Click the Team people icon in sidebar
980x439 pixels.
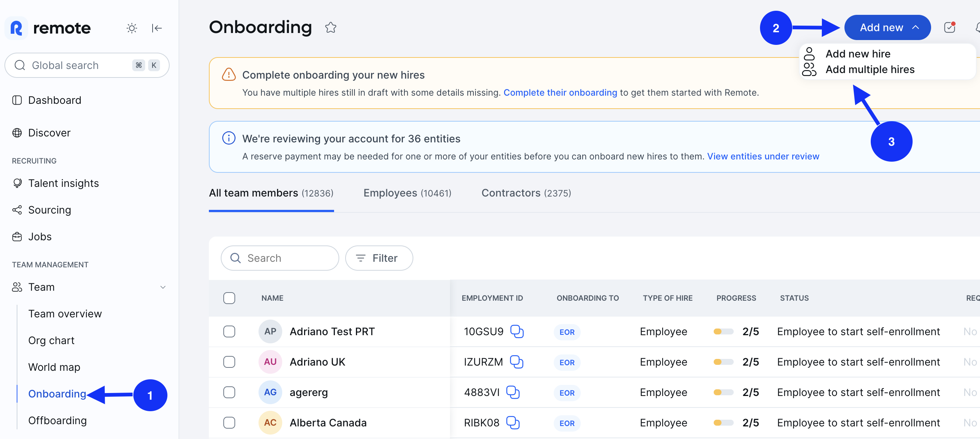tap(17, 287)
